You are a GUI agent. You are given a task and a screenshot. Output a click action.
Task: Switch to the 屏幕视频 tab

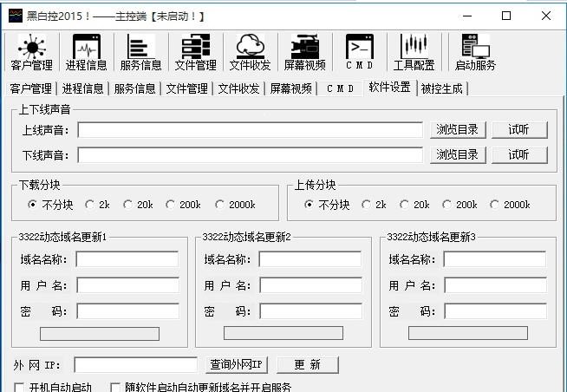(291, 88)
